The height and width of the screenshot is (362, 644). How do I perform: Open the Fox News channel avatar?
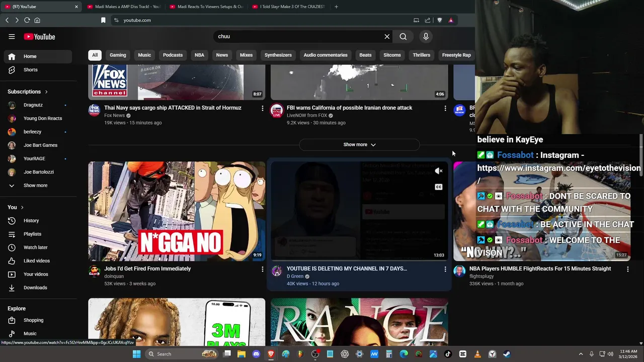[x=94, y=111]
